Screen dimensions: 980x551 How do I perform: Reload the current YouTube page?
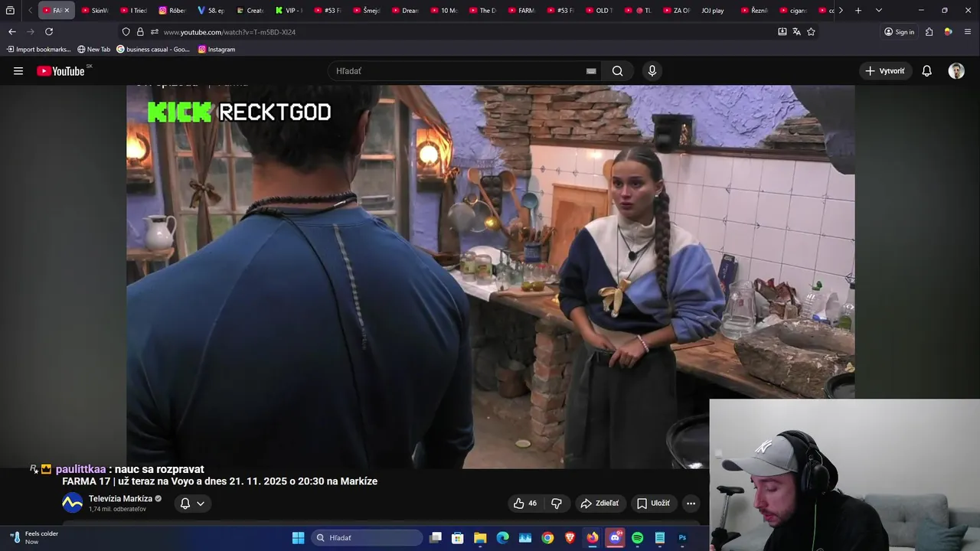pos(49,31)
